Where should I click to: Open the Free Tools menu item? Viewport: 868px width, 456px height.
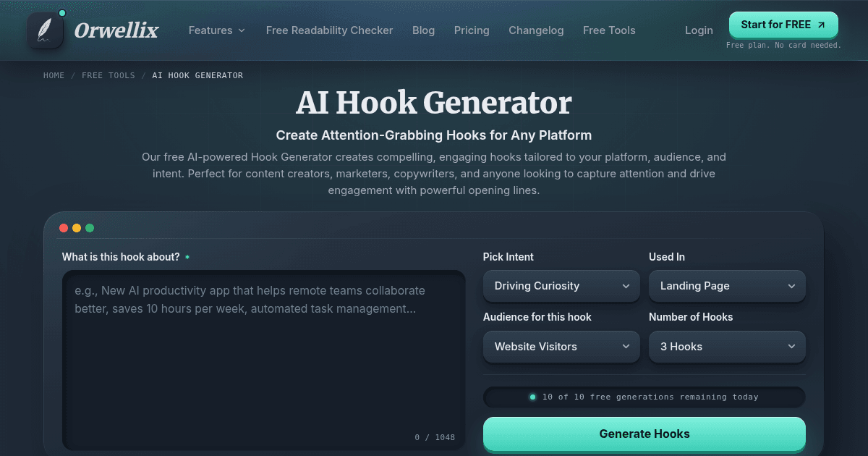pos(609,30)
